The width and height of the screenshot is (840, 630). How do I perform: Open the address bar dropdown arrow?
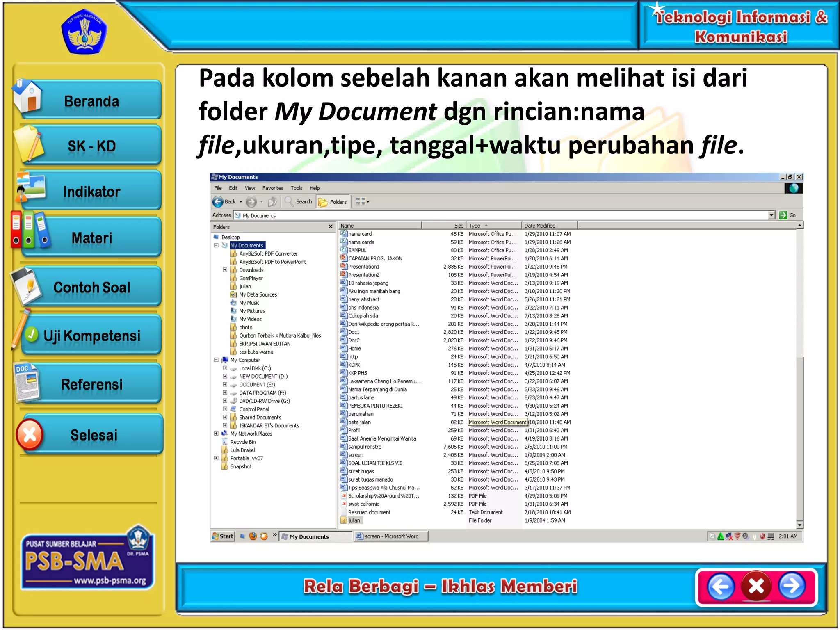772,215
